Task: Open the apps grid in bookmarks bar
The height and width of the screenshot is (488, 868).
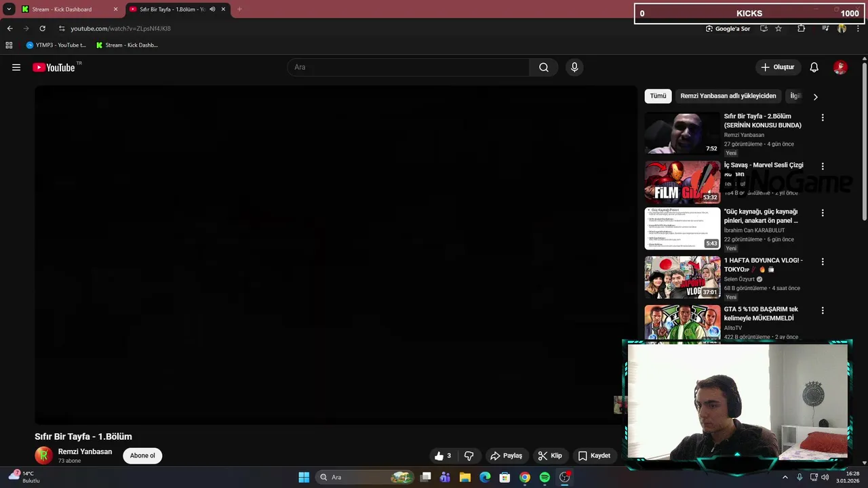Action: (9, 45)
